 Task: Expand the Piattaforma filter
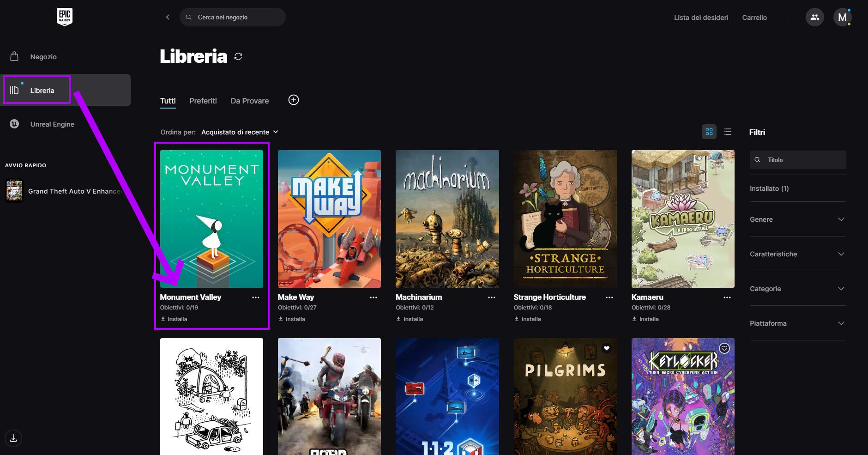[797, 323]
